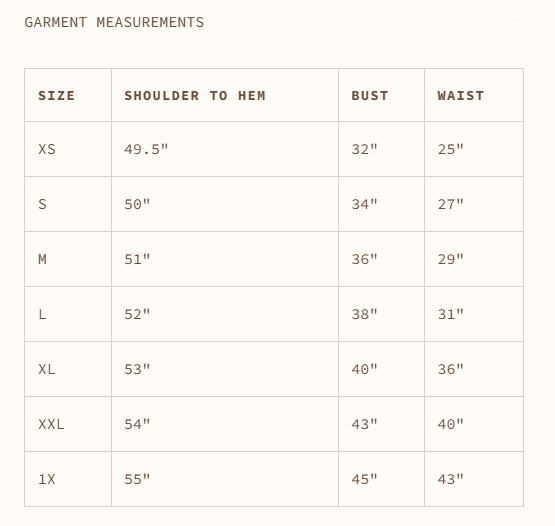Select the M size row label

42,259
